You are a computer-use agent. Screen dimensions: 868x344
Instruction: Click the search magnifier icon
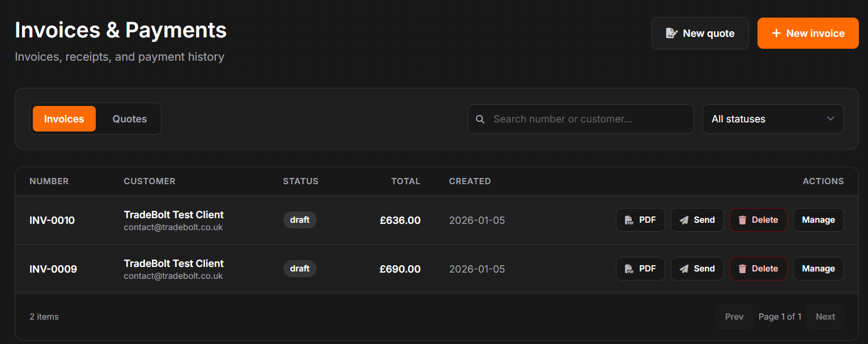coord(480,119)
